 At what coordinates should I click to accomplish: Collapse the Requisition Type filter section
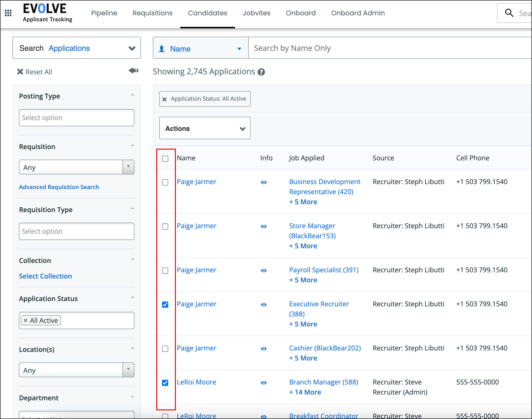click(133, 208)
